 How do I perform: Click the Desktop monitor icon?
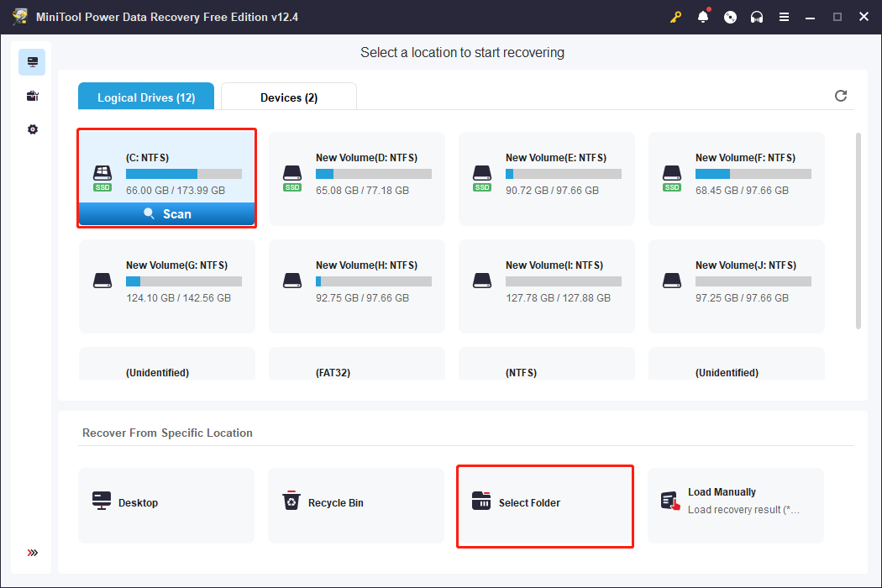point(102,501)
